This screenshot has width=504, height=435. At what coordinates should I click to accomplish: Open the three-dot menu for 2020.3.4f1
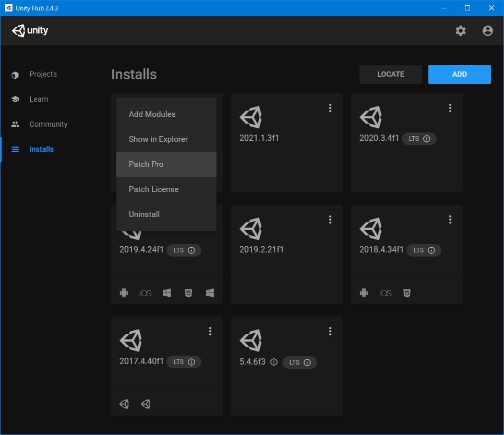click(450, 108)
